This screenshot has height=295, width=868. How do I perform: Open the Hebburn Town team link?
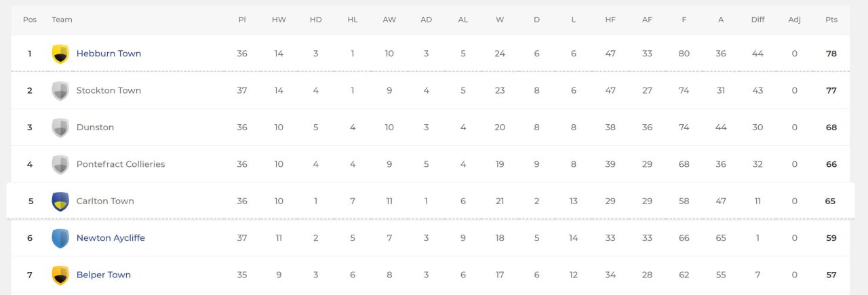pyautogui.click(x=108, y=54)
